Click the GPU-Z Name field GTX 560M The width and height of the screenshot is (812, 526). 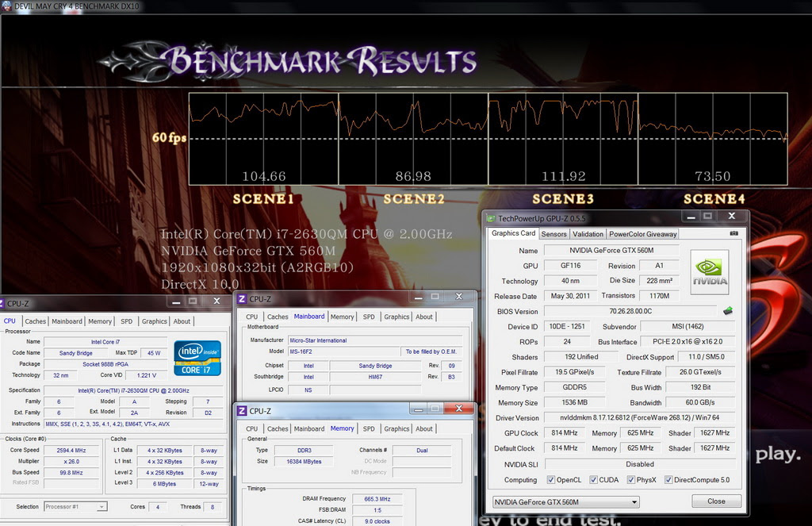coord(611,250)
